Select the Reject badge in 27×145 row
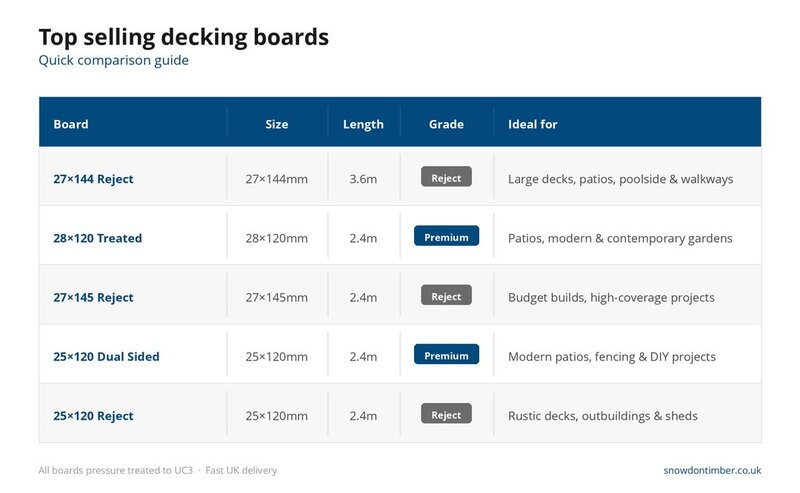 pos(446,296)
